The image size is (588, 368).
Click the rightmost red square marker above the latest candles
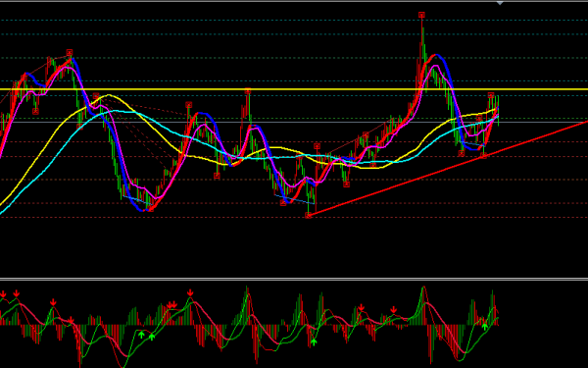(x=491, y=95)
